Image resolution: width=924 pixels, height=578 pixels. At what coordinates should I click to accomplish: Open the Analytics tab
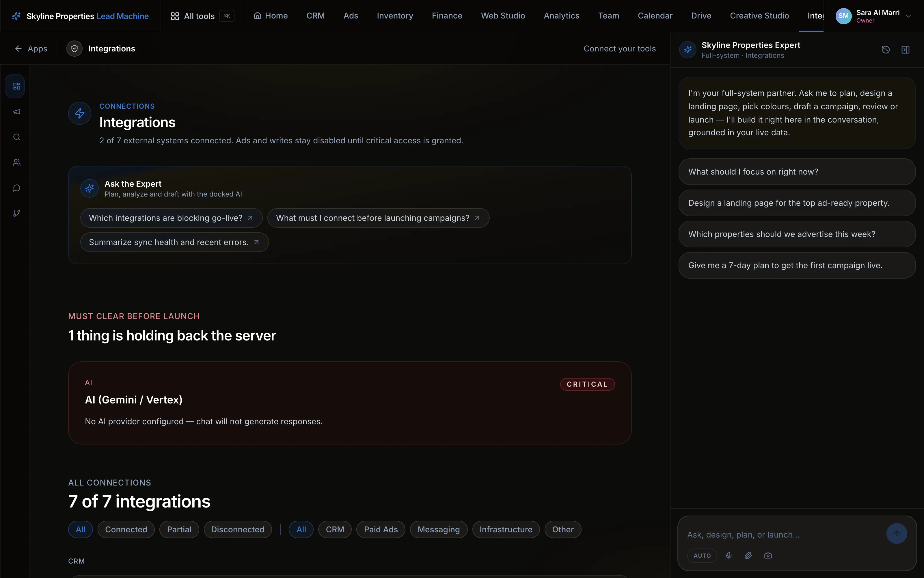pos(561,16)
